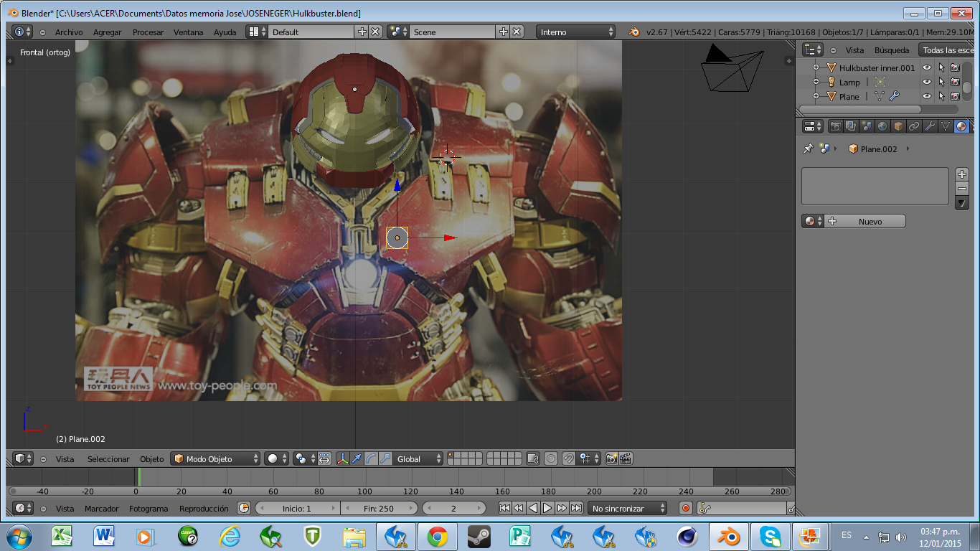980x551 pixels.
Task: Expand the Plane tree item
Action: click(816, 96)
